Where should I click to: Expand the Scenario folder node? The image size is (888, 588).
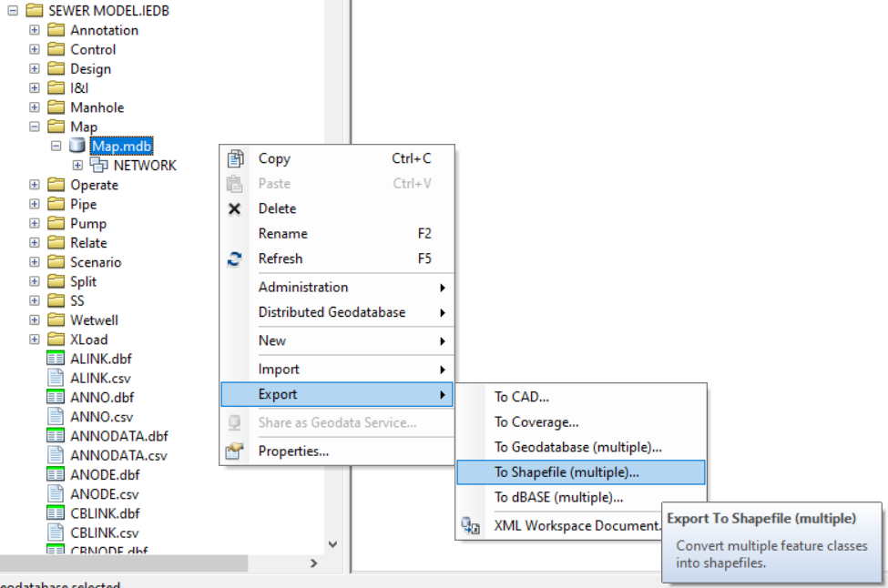coord(34,261)
